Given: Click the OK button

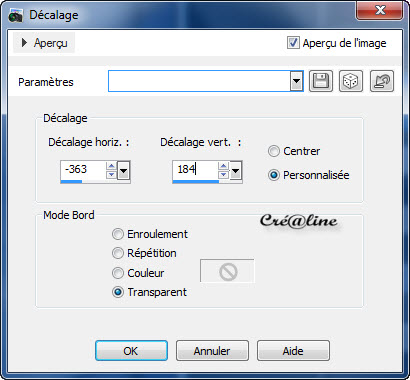Looking at the screenshot, I should coord(131,351).
